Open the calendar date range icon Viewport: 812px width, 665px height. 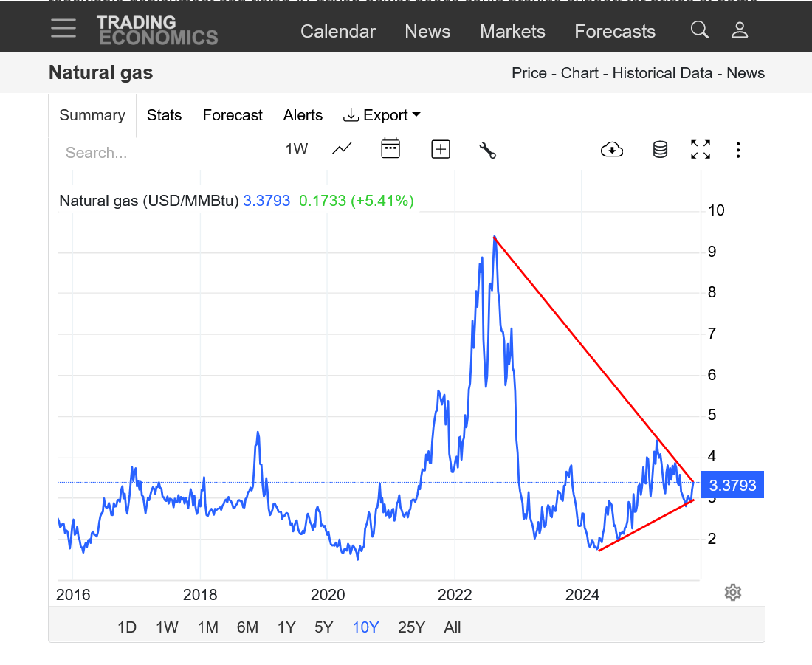coord(390,149)
